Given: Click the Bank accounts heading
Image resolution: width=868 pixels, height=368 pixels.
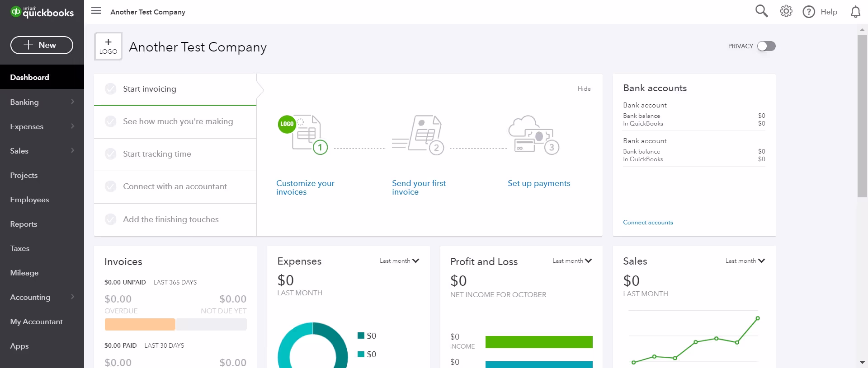Looking at the screenshot, I should click(655, 88).
